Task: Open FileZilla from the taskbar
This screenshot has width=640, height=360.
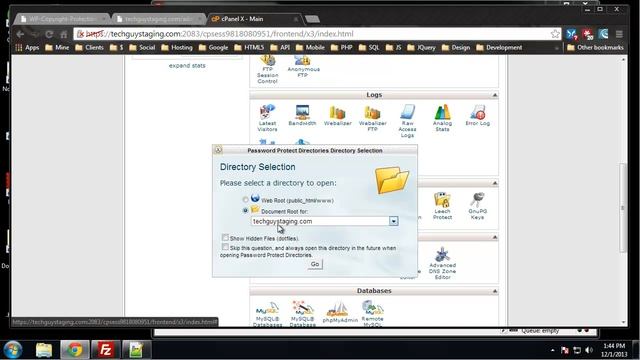Action: coord(105,350)
